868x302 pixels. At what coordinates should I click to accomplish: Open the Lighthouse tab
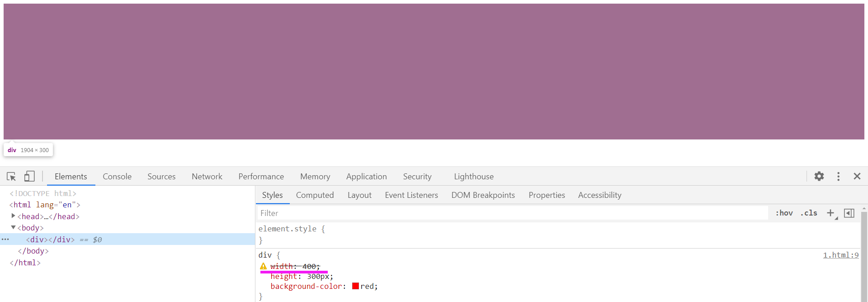[474, 177]
